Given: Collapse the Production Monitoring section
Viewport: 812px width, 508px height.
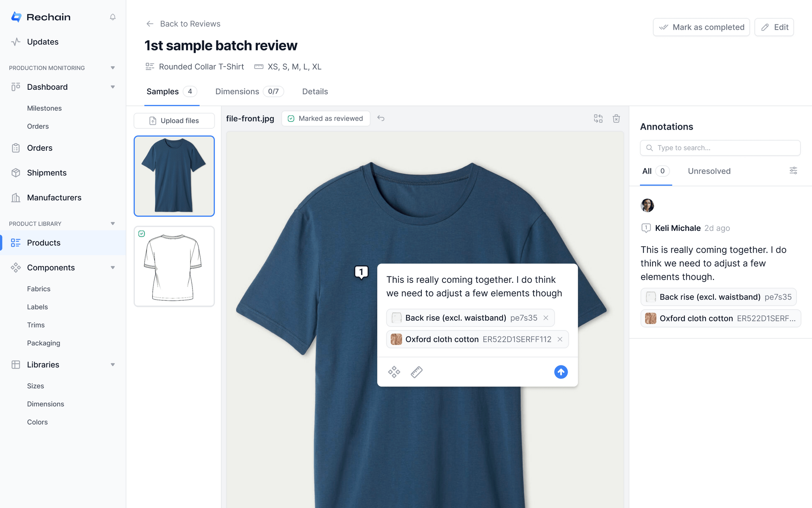Looking at the screenshot, I should coord(112,68).
